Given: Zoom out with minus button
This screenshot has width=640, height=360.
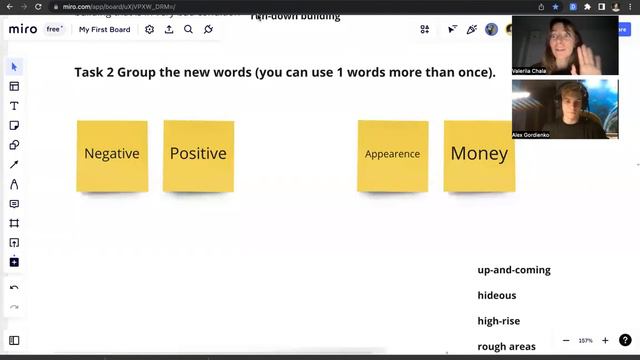Looking at the screenshot, I should click(x=566, y=340).
